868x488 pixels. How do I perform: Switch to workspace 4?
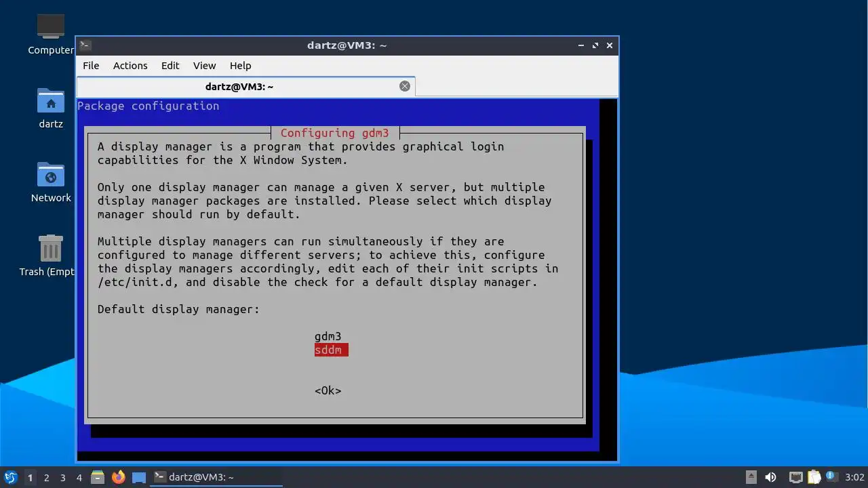[x=79, y=477]
